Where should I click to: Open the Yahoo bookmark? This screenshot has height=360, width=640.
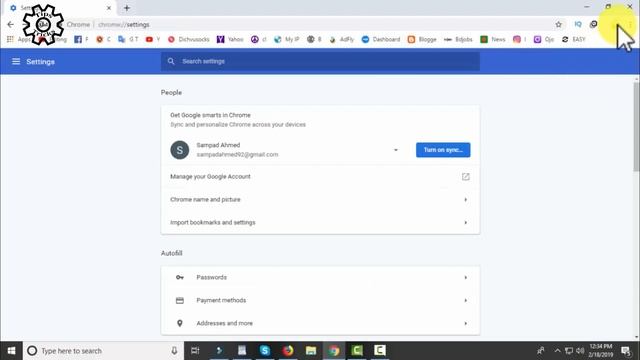click(230, 39)
